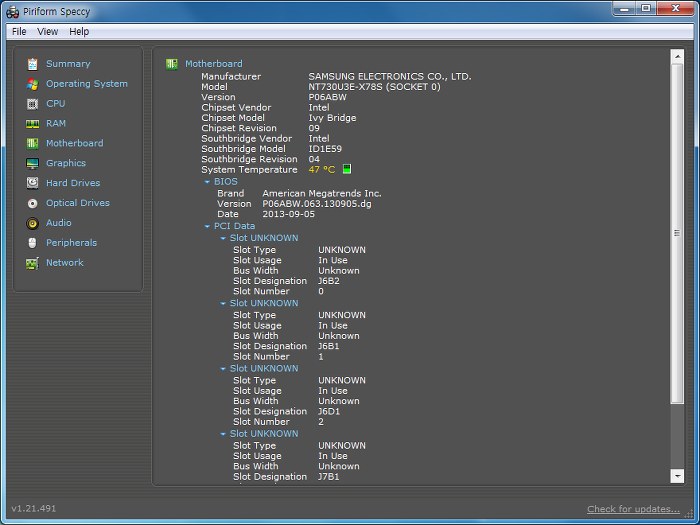Collapse the PCI Data section
The image size is (700, 525).
click(x=207, y=226)
